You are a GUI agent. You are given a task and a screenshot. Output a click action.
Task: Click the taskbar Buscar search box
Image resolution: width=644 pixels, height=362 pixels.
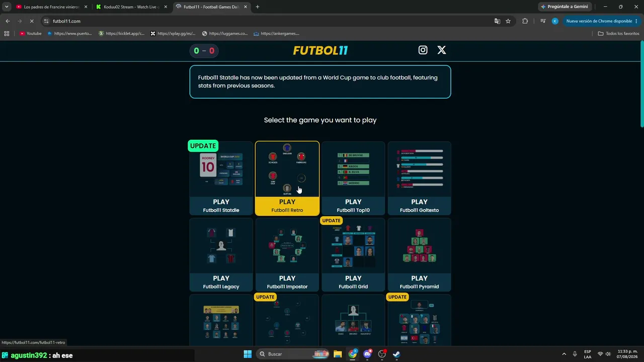click(293, 354)
